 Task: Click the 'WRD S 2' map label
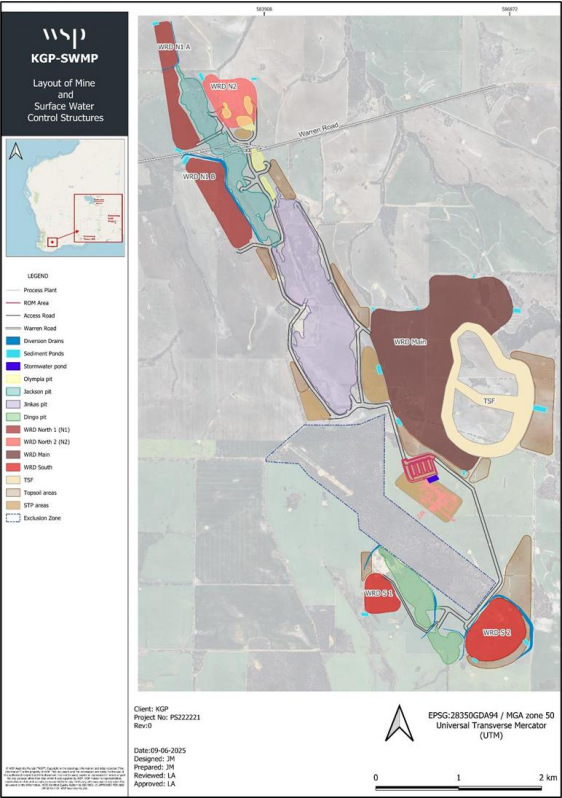tap(496, 633)
